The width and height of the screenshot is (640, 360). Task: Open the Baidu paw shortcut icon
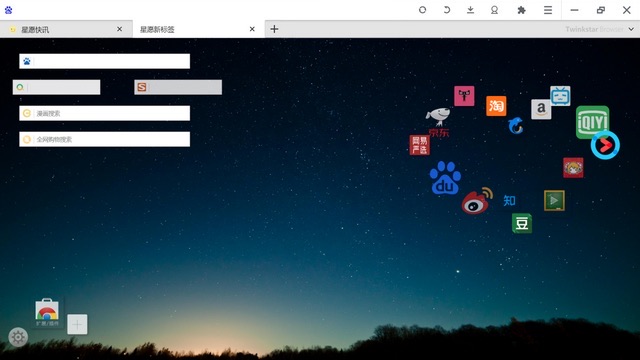tap(445, 178)
